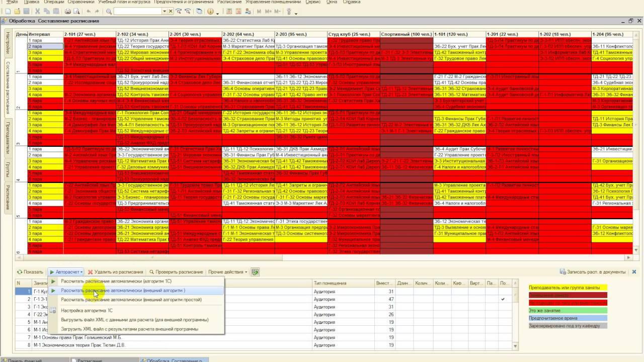Expand the Авторасчет dropdown button
The image size is (644, 362).
(x=66, y=272)
